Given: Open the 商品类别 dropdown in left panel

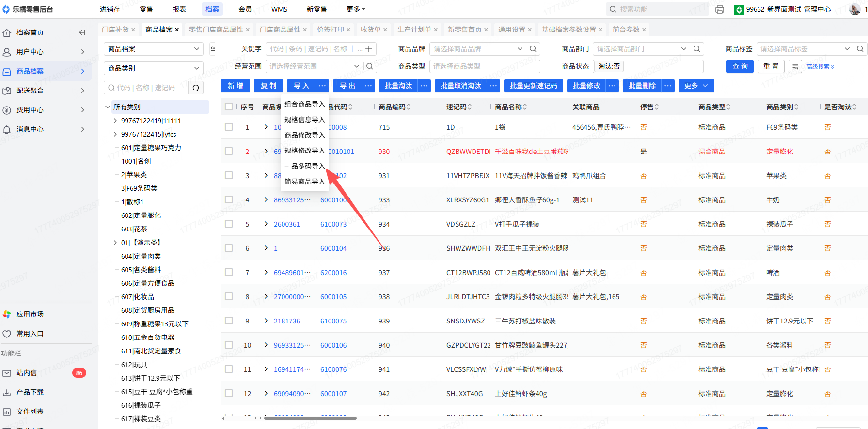Looking at the screenshot, I should coord(153,68).
